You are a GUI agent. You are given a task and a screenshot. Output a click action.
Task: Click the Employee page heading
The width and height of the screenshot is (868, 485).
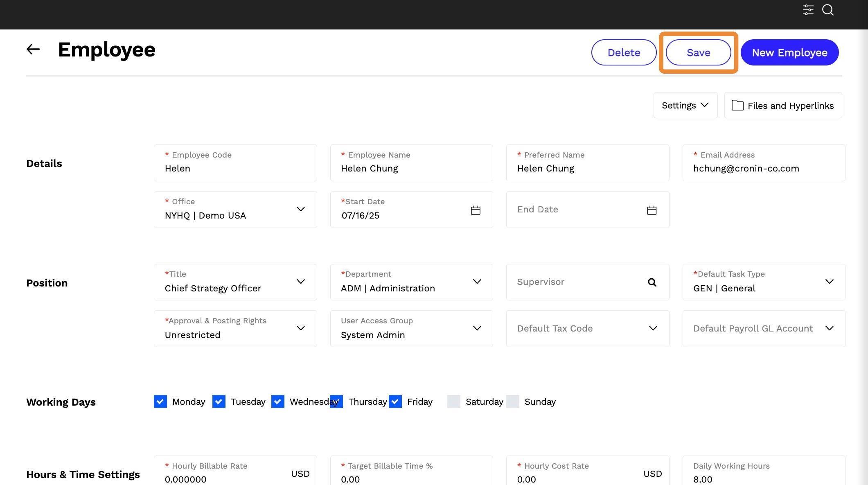(x=107, y=50)
